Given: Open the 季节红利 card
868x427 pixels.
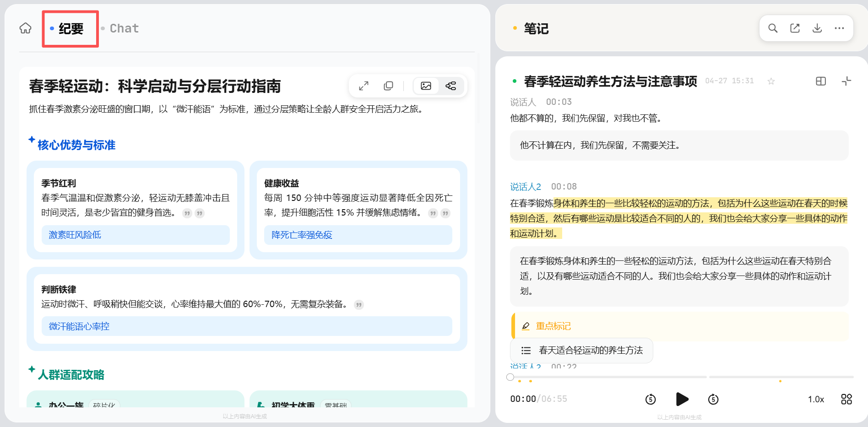Looking at the screenshot, I should tap(136, 210).
